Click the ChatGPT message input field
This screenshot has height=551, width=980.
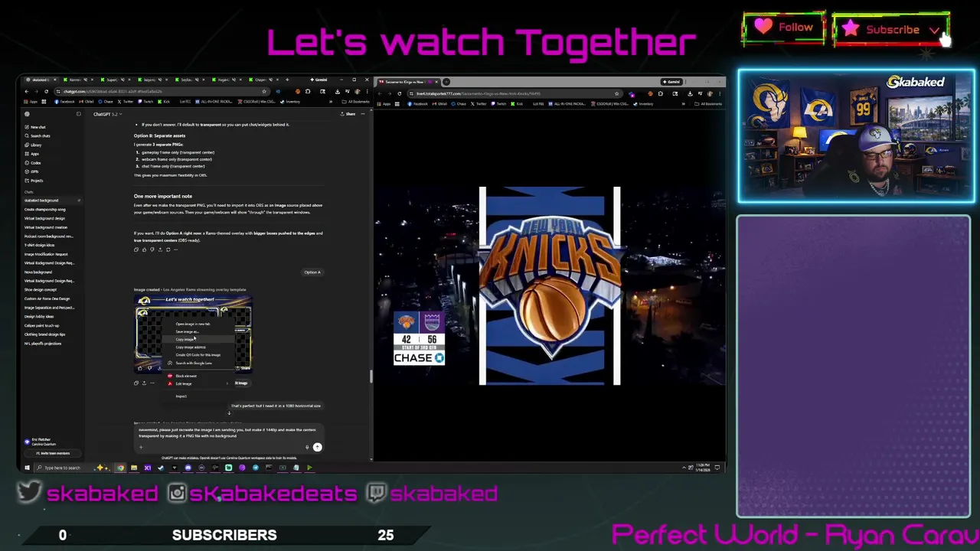click(x=227, y=432)
